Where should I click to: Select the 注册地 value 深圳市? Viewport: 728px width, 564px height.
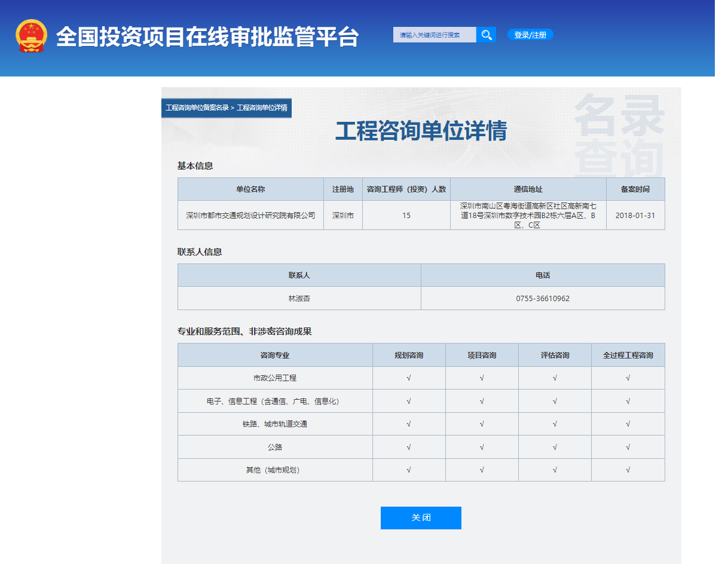tap(343, 215)
